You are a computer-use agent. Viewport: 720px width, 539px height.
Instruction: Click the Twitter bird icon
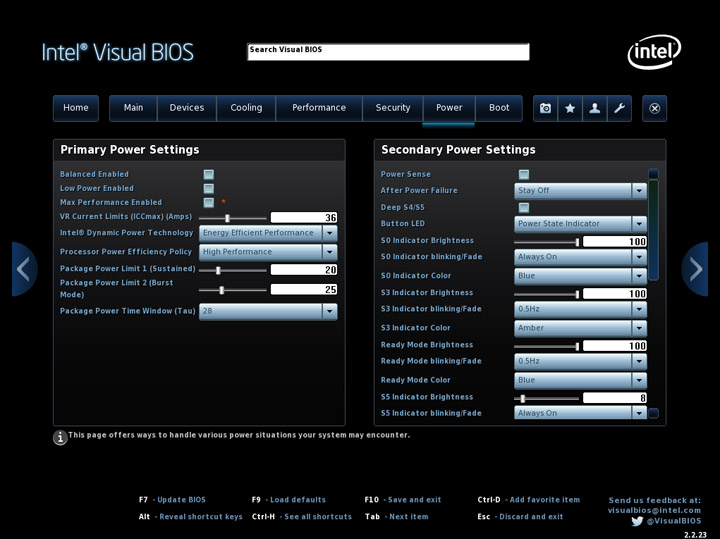tap(637, 521)
